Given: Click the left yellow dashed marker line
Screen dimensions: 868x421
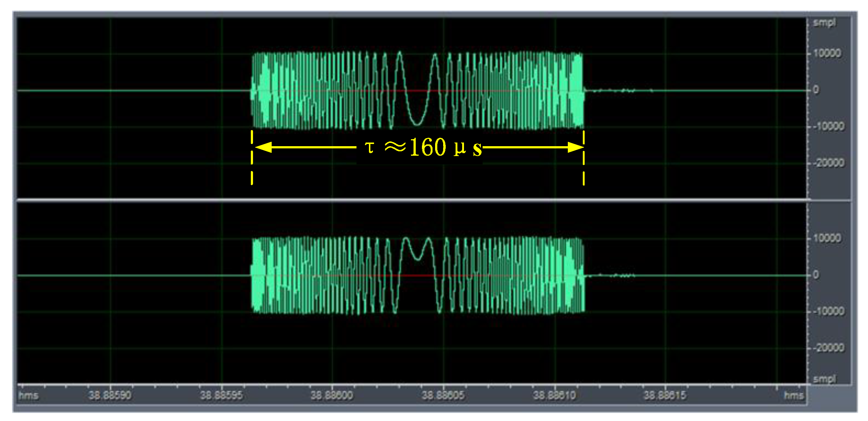Looking at the screenshot, I should point(252,157).
